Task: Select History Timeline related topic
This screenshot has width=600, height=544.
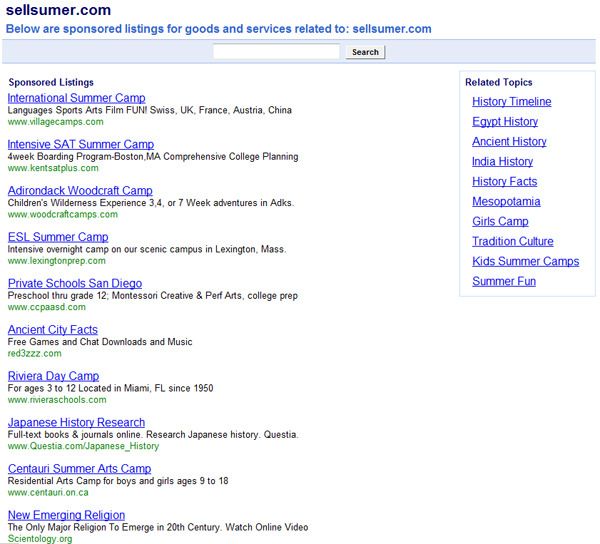Action: (x=512, y=102)
